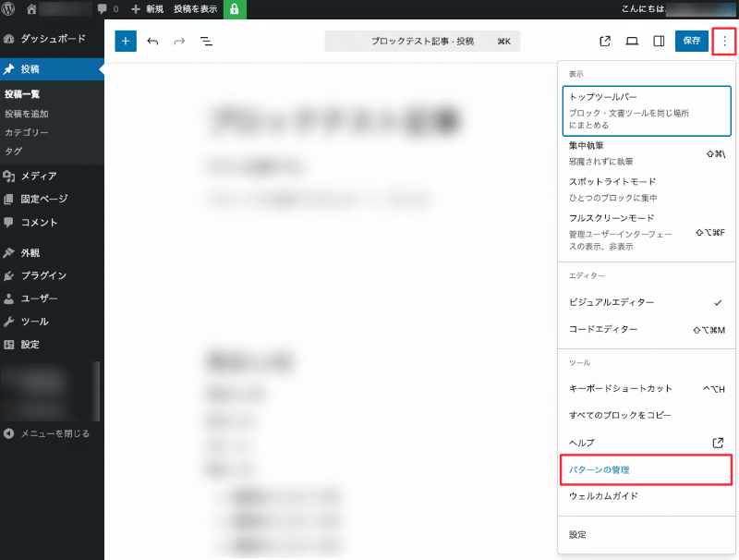This screenshot has height=560, width=739.
Task: Click the 保存 save button
Action: tap(691, 41)
